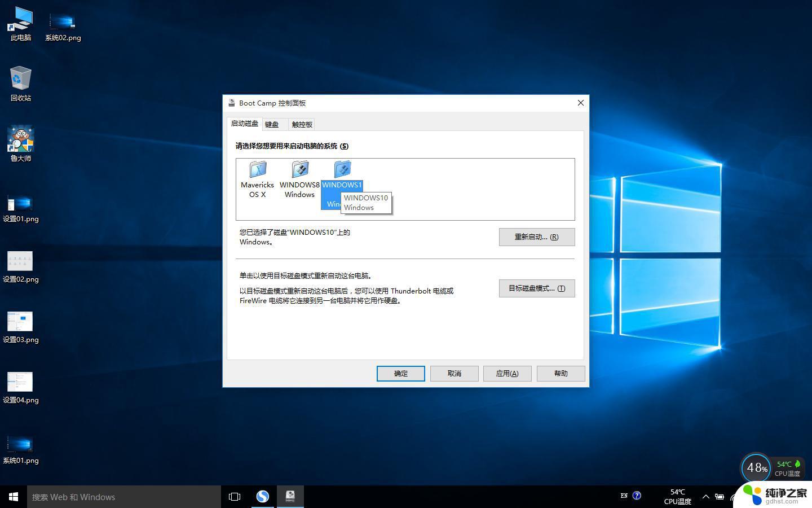Open the 回收站 recycle bin

coord(21,84)
